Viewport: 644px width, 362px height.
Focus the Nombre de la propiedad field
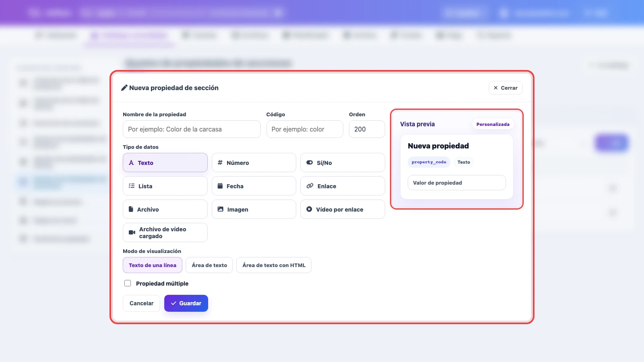coord(192,129)
